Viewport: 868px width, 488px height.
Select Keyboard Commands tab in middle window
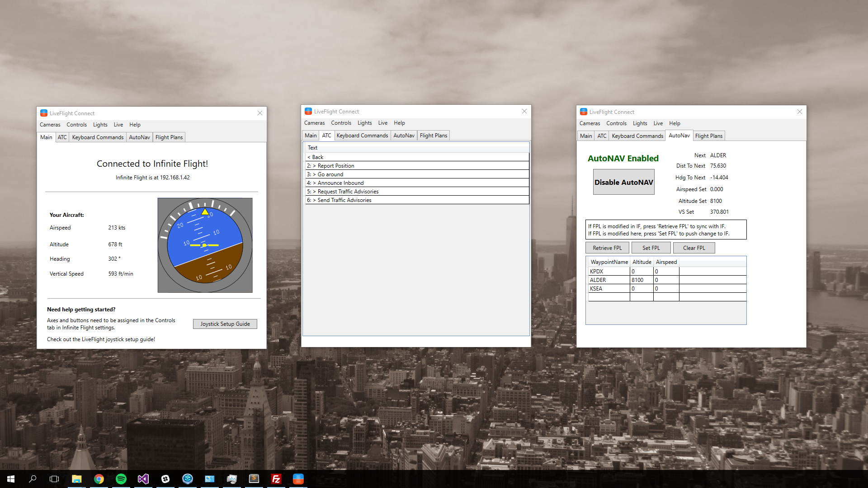(x=362, y=136)
